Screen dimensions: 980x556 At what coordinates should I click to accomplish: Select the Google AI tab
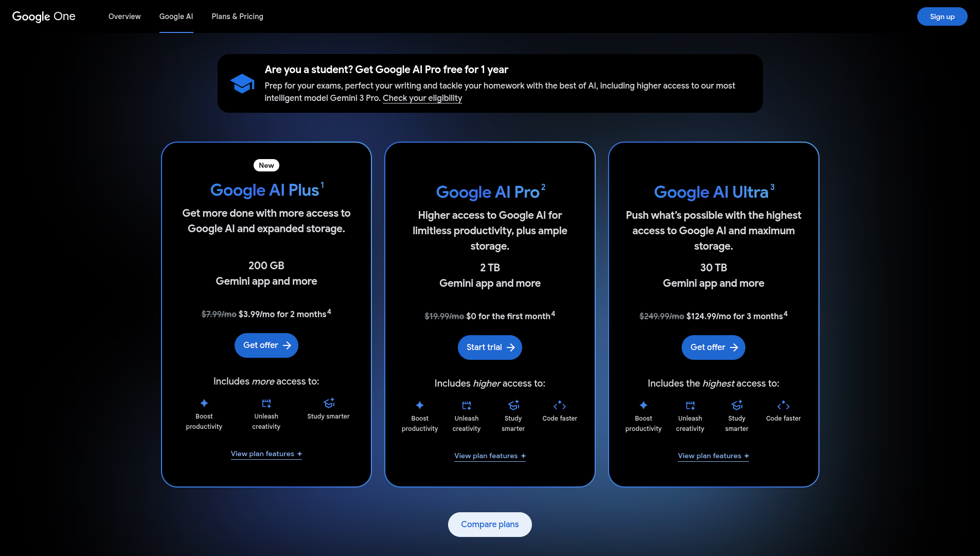[x=176, y=16]
